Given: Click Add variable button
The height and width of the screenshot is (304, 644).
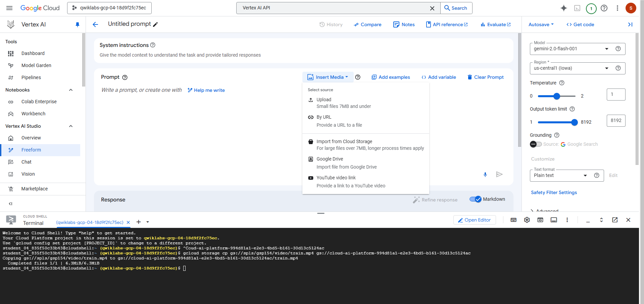Looking at the screenshot, I should click(439, 77).
